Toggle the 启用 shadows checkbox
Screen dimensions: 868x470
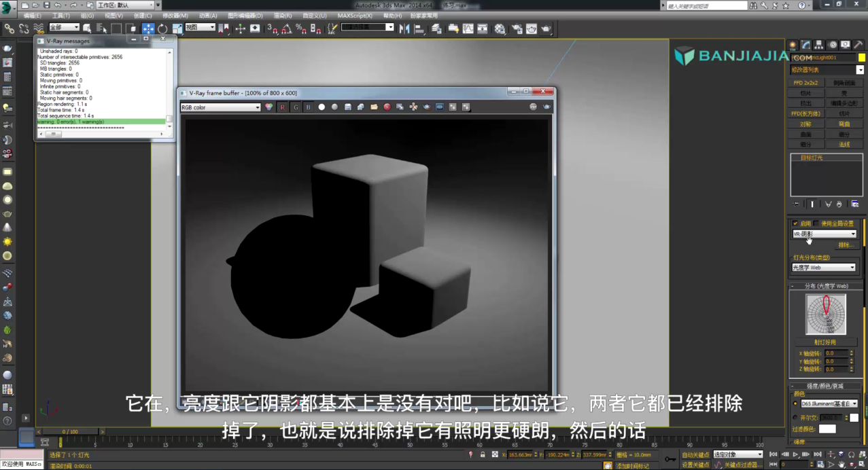pos(795,223)
